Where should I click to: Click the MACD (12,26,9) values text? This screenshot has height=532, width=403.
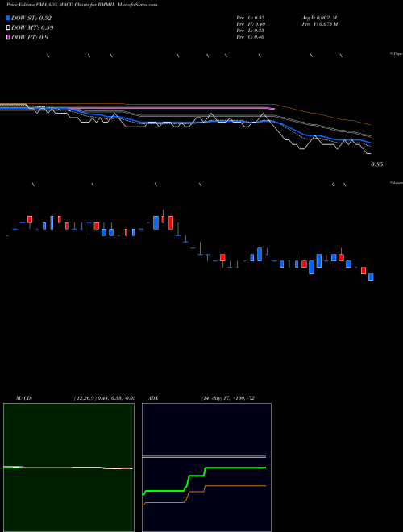[x=105, y=398]
